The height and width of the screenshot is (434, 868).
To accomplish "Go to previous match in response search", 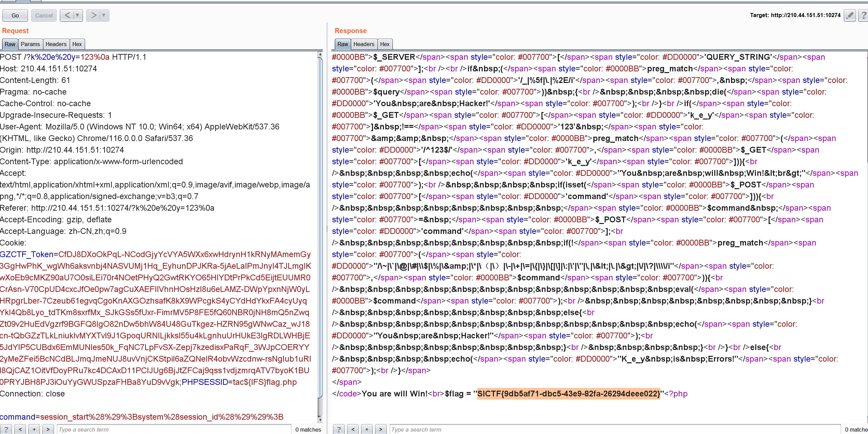I will pos(353,429).
